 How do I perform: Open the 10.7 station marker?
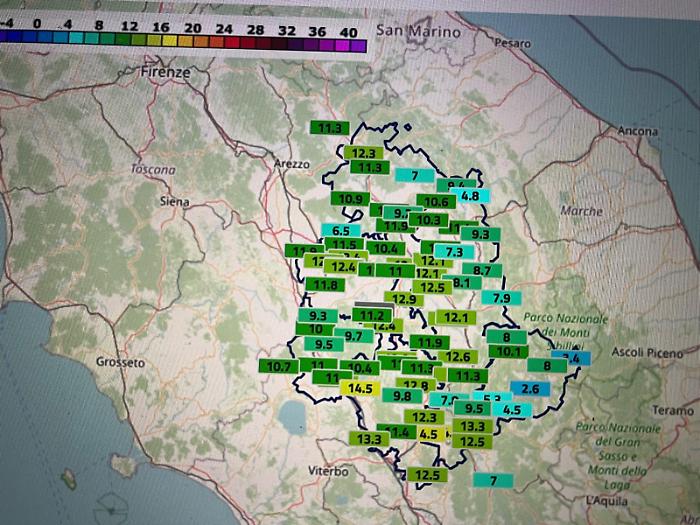[279, 367]
